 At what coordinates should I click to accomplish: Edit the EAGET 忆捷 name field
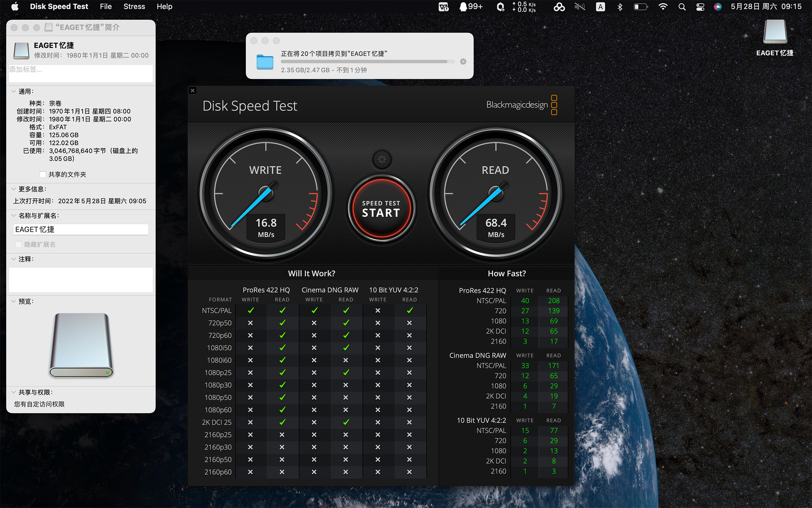pos(81,229)
